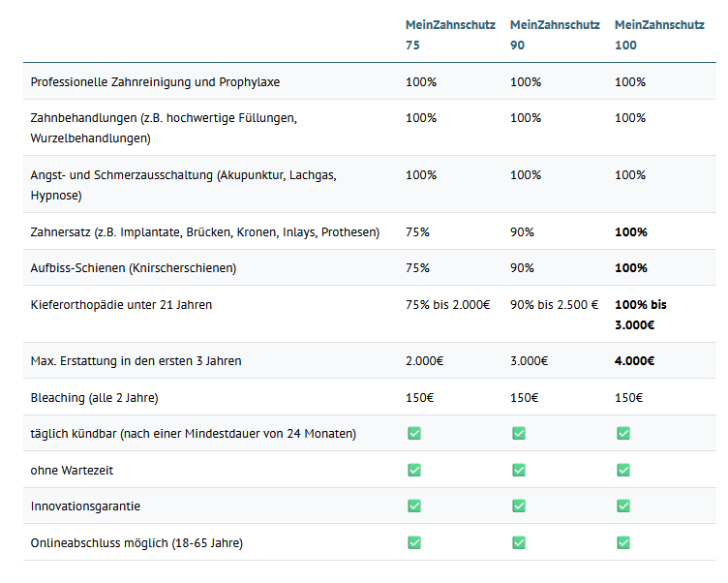Image resolution: width=728 pixels, height=583 pixels.
Task: Click the Onlineabschluss checkmark for MeinZahnschutz 90
Action: click(519, 542)
